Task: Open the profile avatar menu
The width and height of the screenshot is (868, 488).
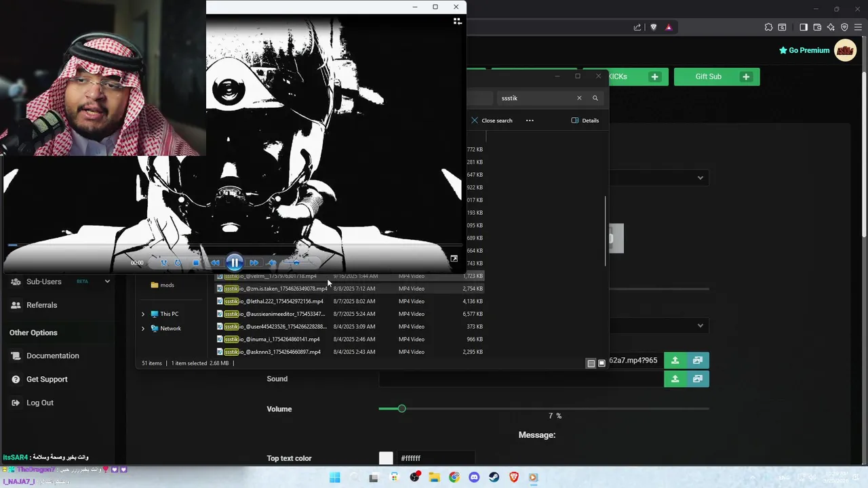Action: click(x=845, y=50)
